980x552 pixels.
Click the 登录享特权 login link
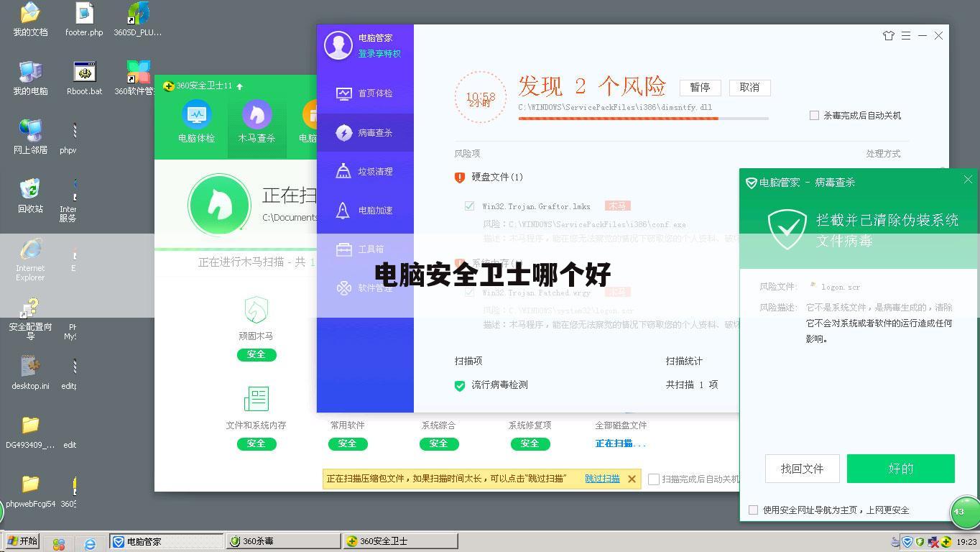pos(379,54)
